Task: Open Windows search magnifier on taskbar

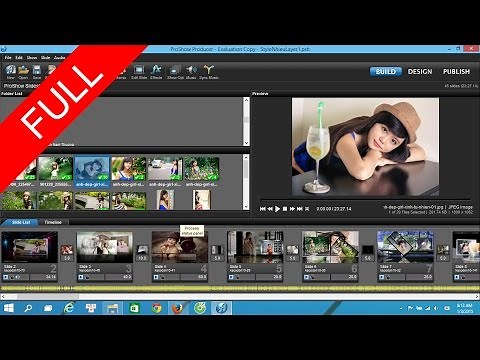Action: pyautogui.click(x=28, y=308)
